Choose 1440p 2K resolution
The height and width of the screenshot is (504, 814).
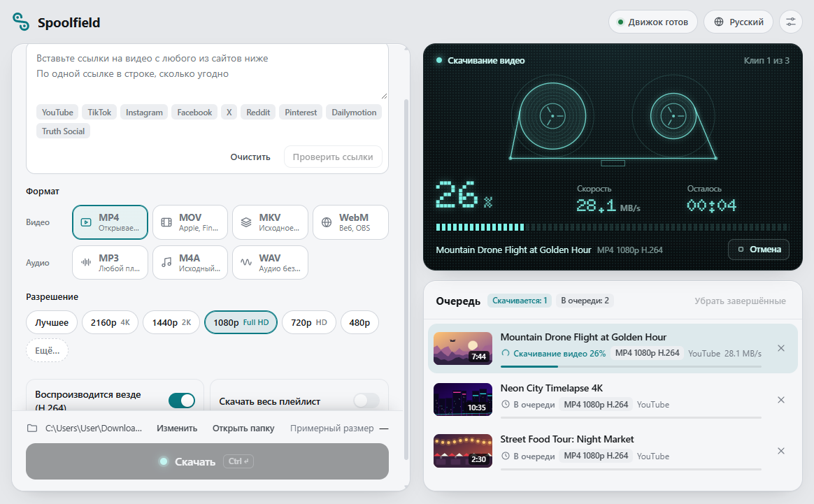click(171, 322)
